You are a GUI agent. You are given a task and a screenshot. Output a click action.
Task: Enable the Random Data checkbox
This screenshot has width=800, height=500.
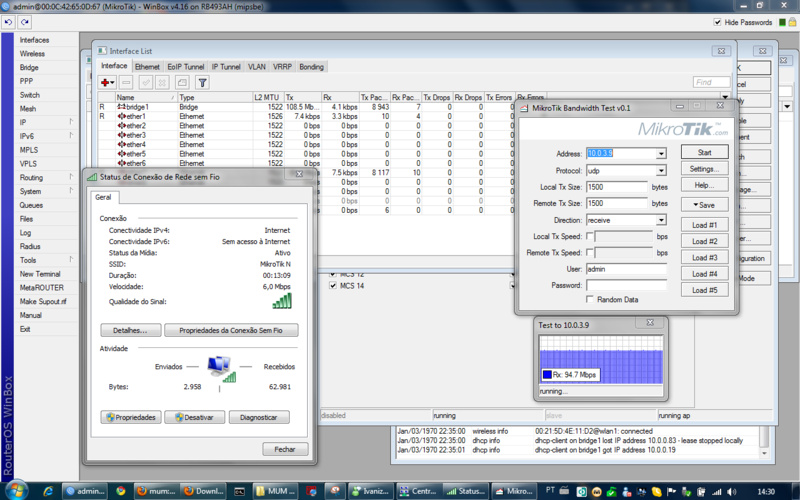pyautogui.click(x=590, y=299)
